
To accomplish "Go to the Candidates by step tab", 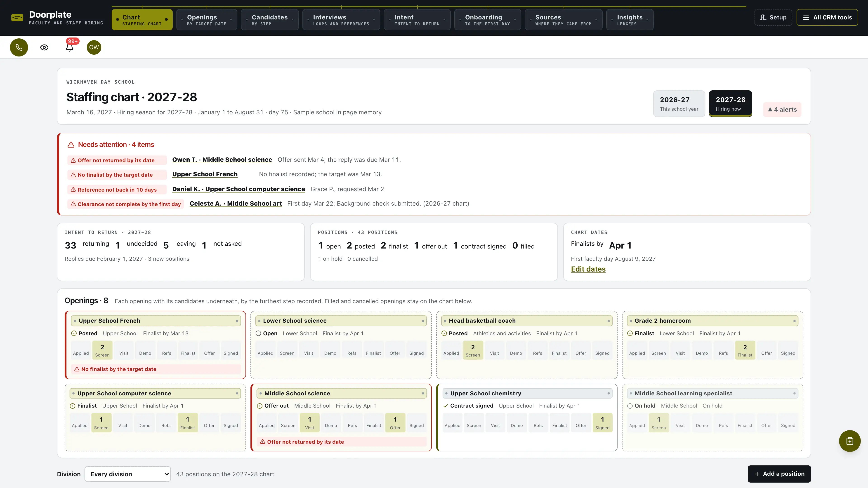I will (x=270, y=20).
